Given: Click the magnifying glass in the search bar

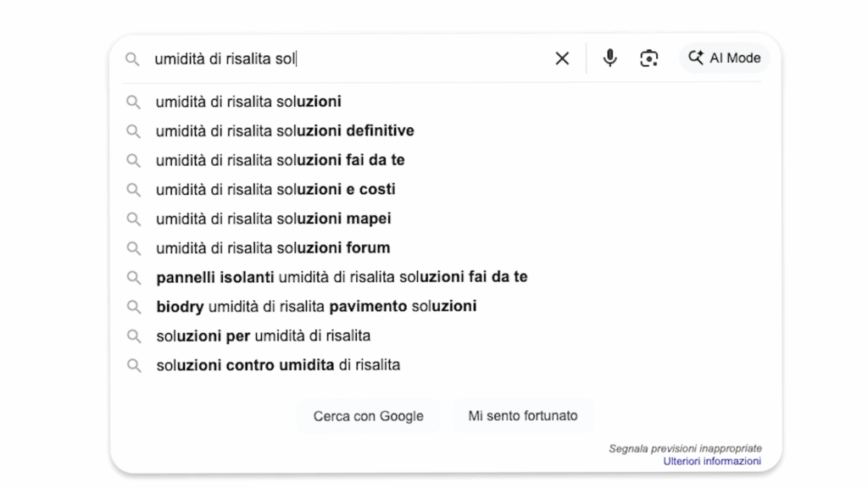Looking at the screenshot, I should coord(132,58).
